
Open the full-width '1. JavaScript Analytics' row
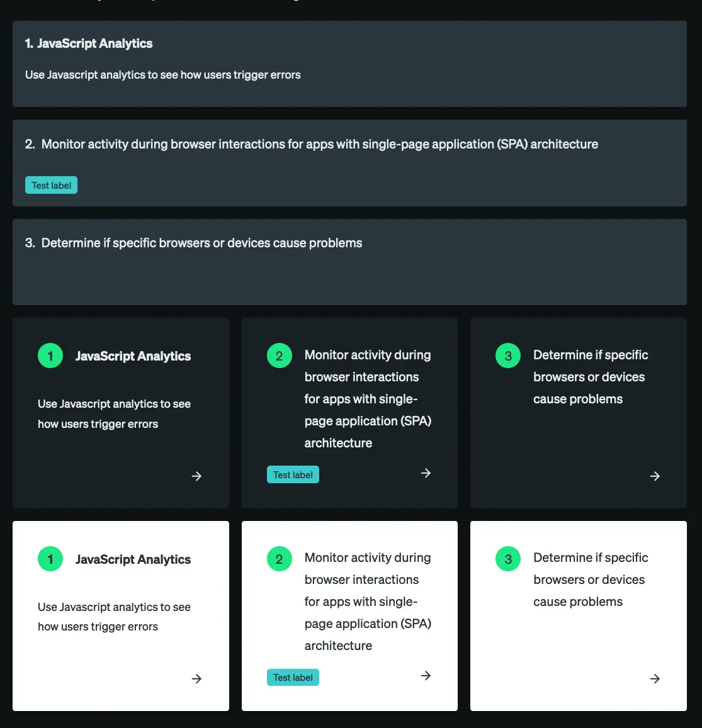click(x=349, y=64)
